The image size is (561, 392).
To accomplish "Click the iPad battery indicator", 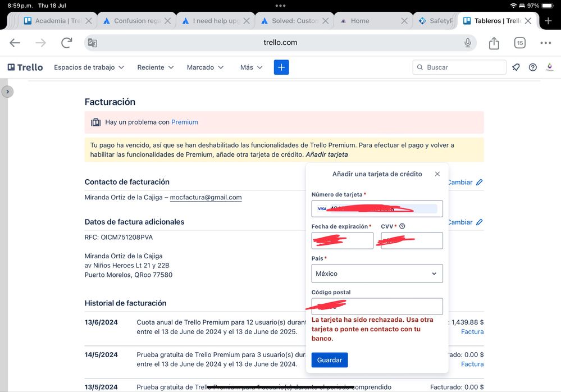I will pos(548,6).
